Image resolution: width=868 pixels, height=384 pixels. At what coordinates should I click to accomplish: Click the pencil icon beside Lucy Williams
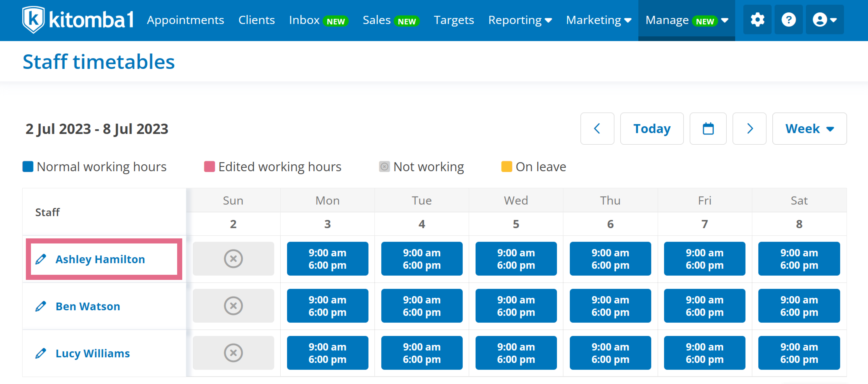coord(41,353)
